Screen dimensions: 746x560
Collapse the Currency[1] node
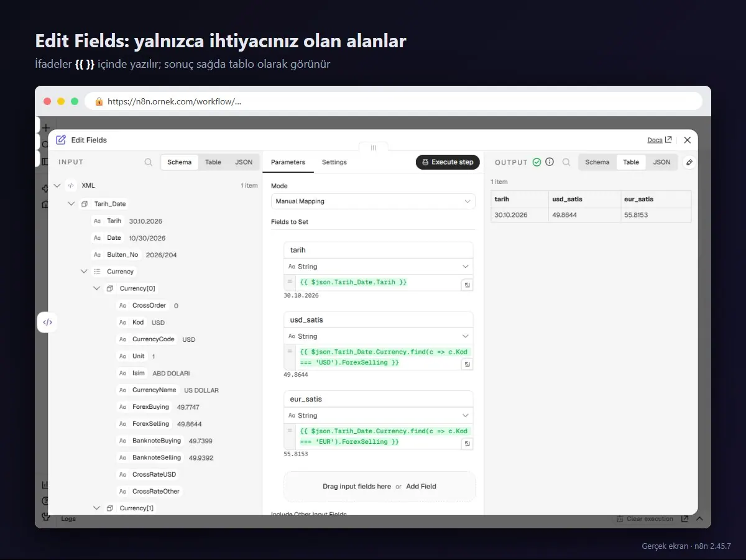coord(96,508)
